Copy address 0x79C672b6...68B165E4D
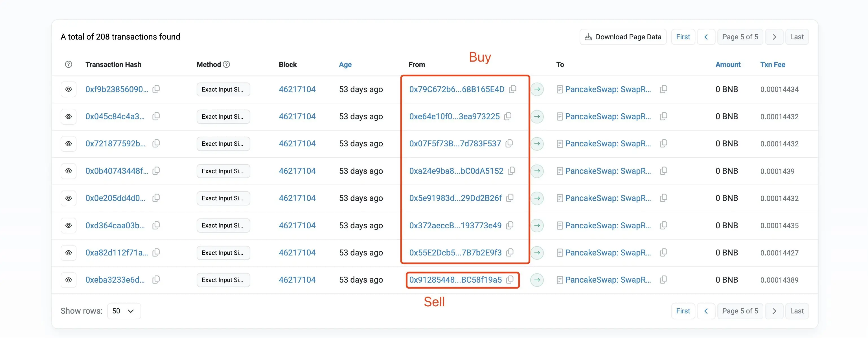This screenshot has width=868, height=338. pos(512,89)
